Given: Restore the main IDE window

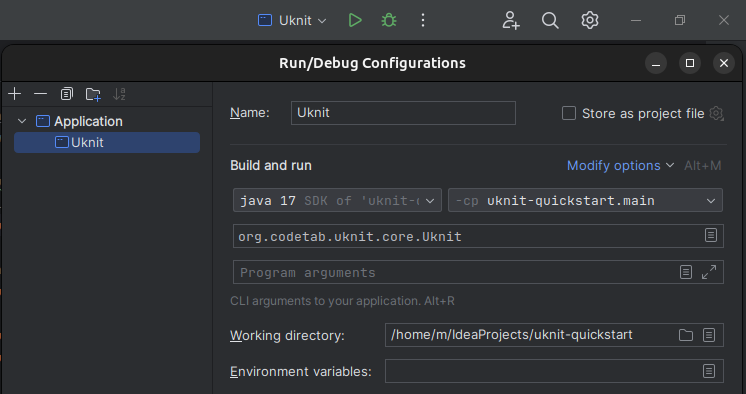Looking at the screenshot, I should tap(680, 20).
